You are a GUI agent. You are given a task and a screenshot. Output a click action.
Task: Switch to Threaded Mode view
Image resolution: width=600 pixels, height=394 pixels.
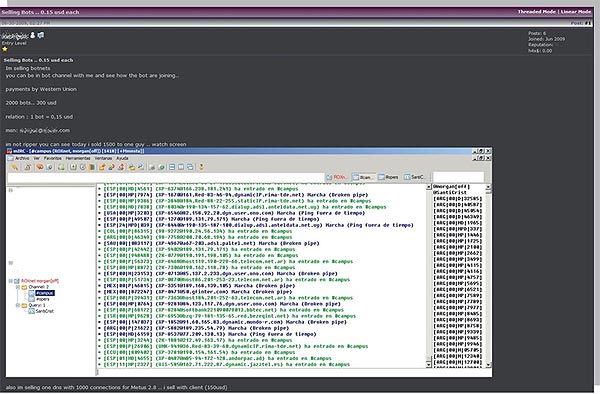click(x=537, y=12)
